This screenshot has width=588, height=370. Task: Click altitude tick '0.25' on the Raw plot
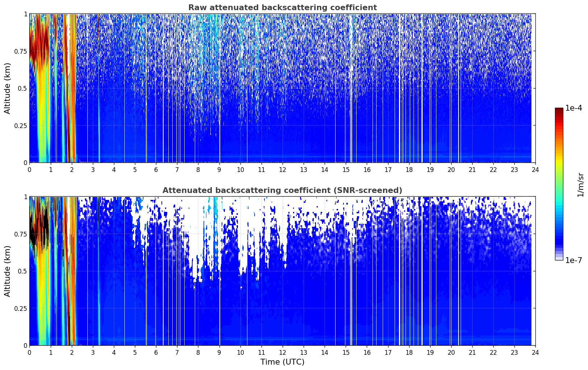coord(21,126)
